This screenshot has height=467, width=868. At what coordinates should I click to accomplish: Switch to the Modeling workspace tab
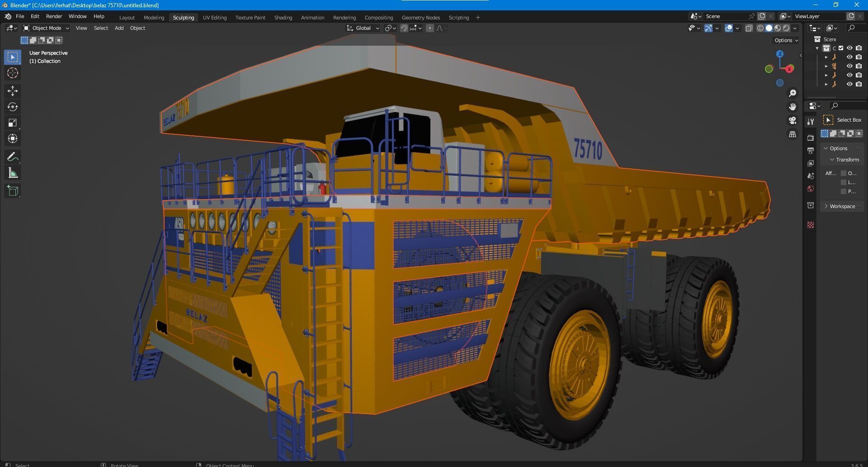(154, 18)
